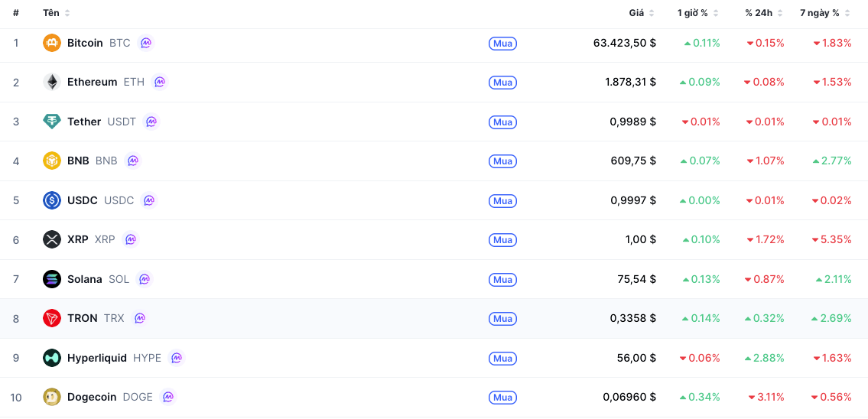Click Bitcoin's 7-day change 1.83%
868x419 pixels.
click(832, 43)
